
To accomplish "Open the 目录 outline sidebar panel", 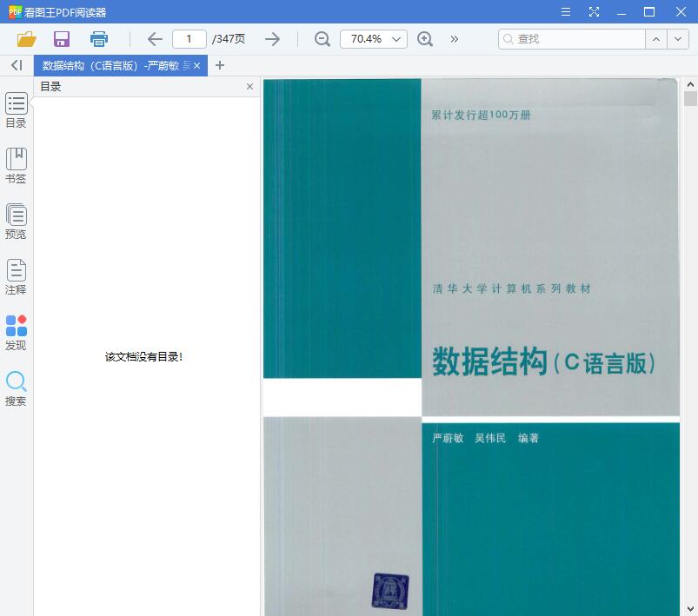I will tap(16, 110).
